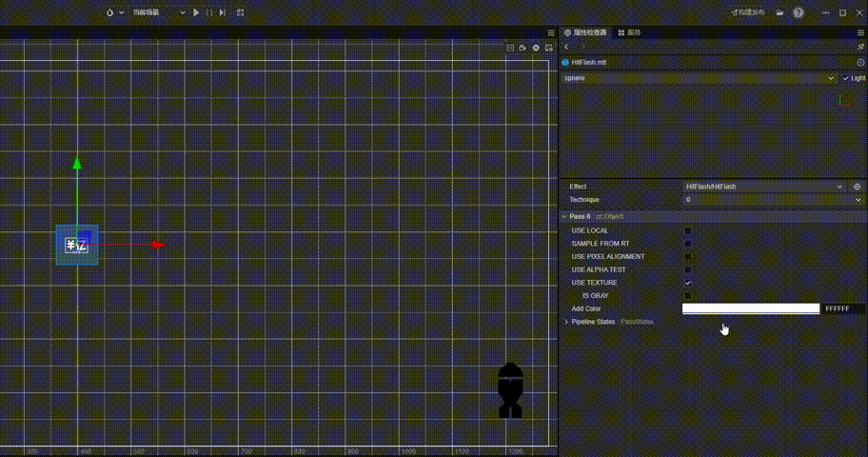This screenshot has width=868, height=457.
Task: Enable the USE LOCAL checkbox
Action: 688,230
